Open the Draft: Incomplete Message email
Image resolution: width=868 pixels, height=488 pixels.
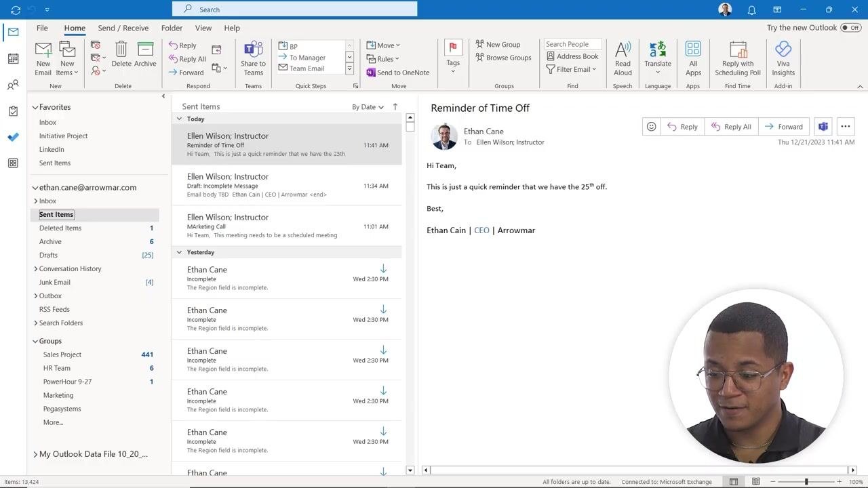pyautogui.click(x=287, y=185)
